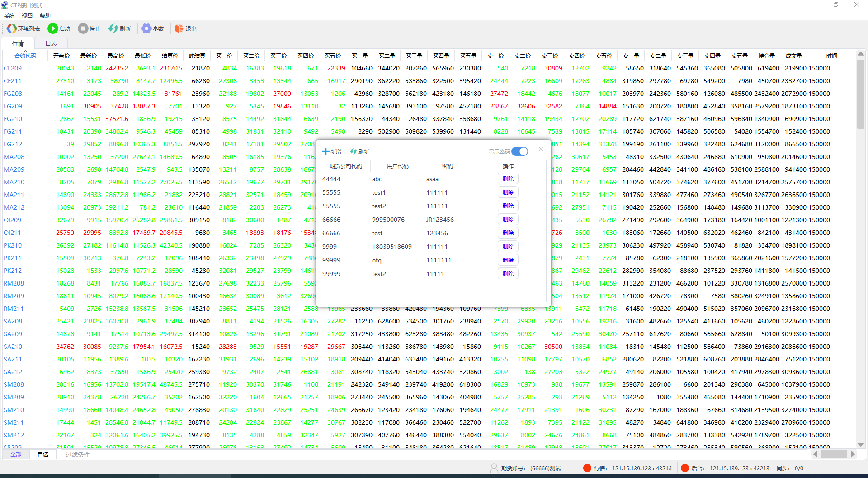
Task: Click the main toolbar 刷新 refresh button
Action: pos(119,28)
